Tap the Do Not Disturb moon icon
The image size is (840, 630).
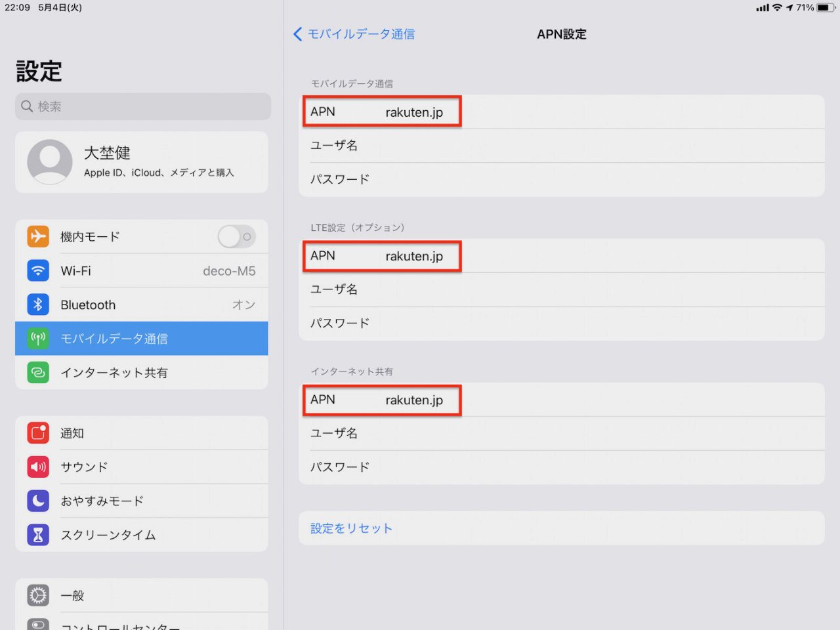pyautogui.click(x=38, y=501)
